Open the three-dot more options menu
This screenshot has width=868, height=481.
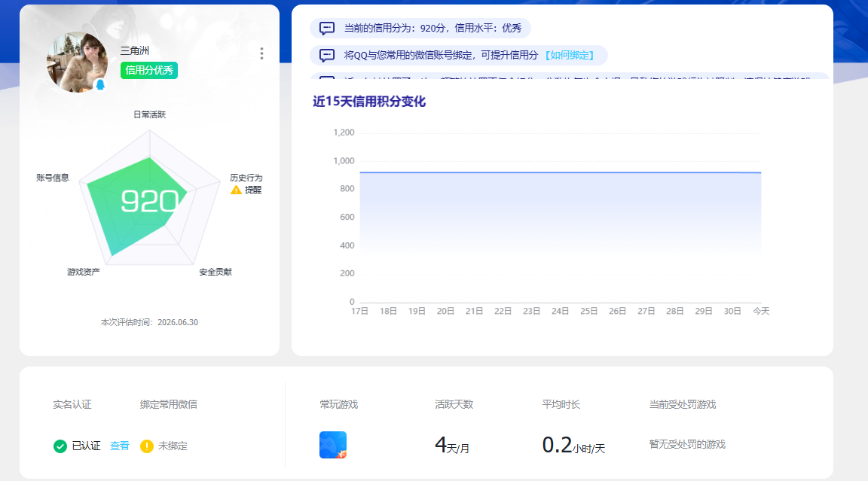(262, 53)
